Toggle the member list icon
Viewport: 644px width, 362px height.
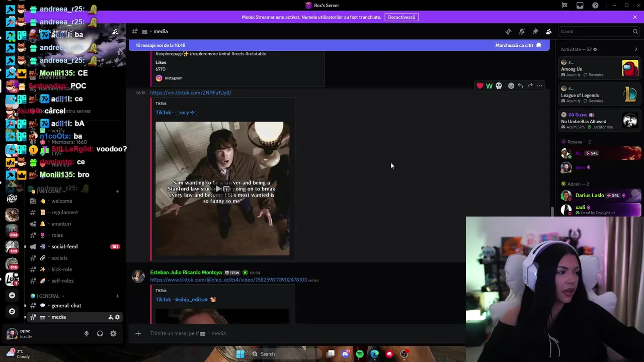pyautogui.click(x=549, y=31)
